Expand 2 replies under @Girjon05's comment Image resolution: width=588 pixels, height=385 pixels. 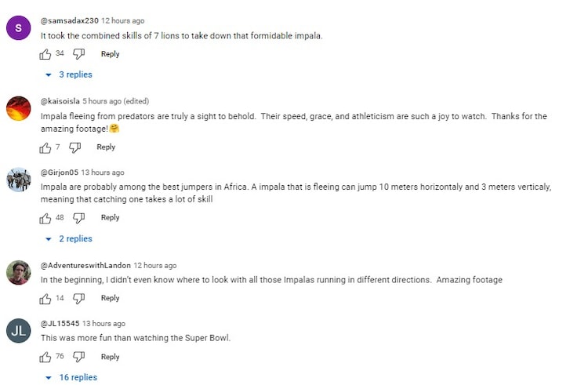coord(69,238)
